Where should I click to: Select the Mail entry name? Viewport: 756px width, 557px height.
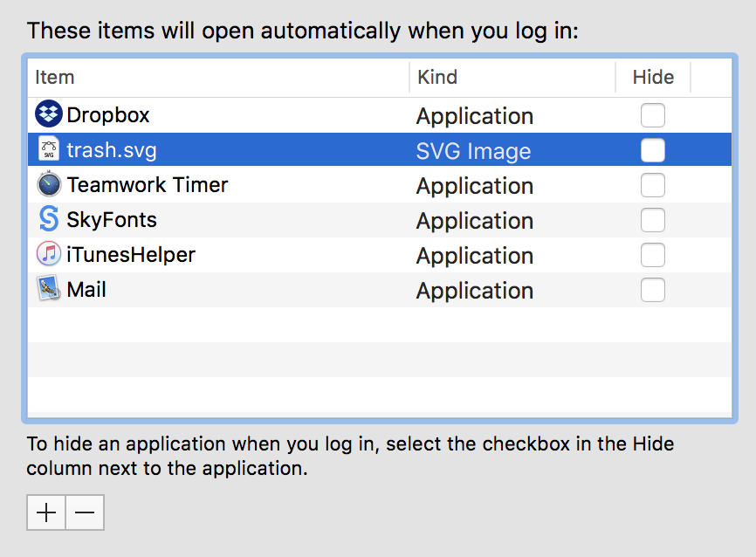click(86, 290)
